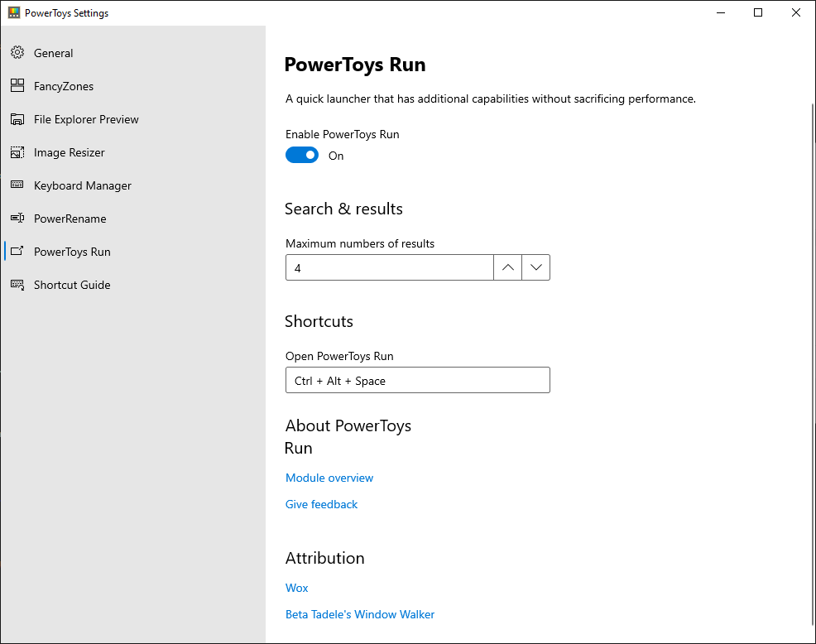Viewport: 816px width, 644px height.
Task: Click the PowerToys Run launcher icon
Action: click(17, 252)
